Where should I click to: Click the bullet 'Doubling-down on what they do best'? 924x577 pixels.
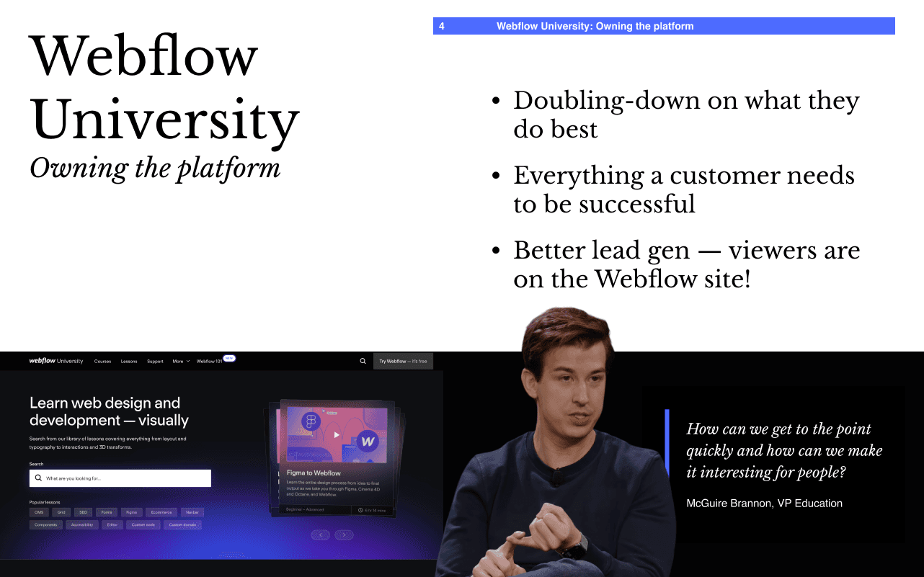tap(686, 115)
